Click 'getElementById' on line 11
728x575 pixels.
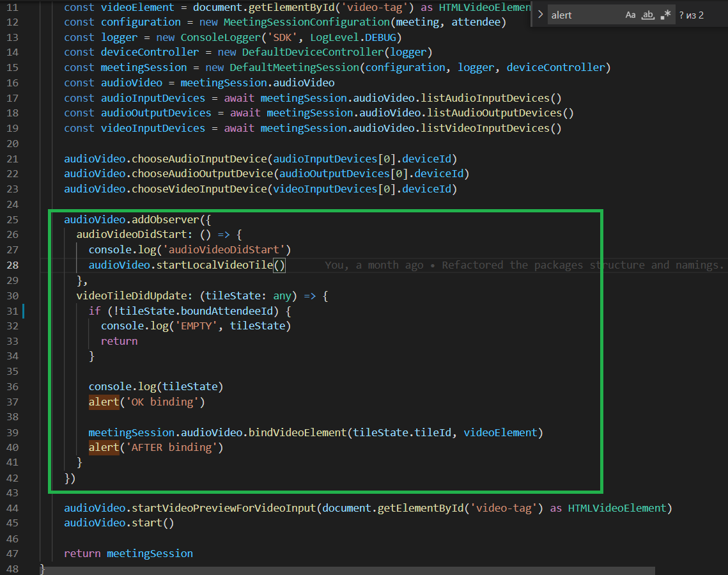[291, 8]
